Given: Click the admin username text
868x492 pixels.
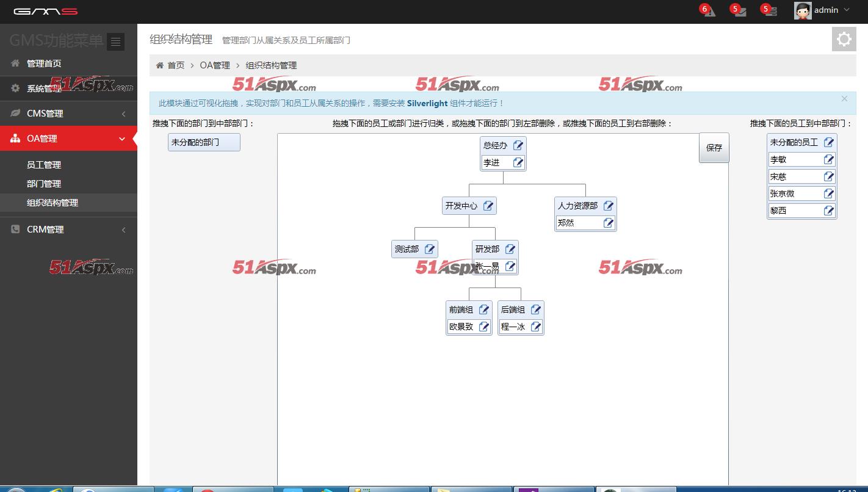Looking at the screenshot, I should pyautogui.click(x=826, y=10).
